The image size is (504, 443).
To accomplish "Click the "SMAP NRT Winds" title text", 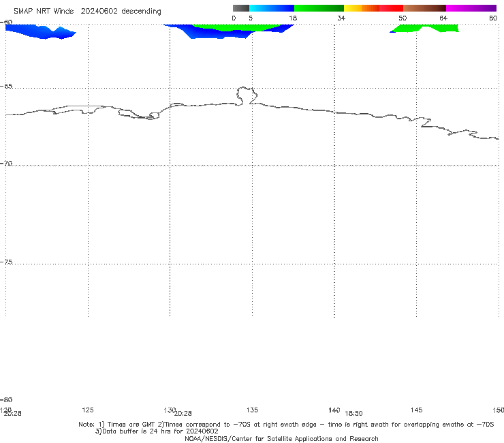I will 44,11.
